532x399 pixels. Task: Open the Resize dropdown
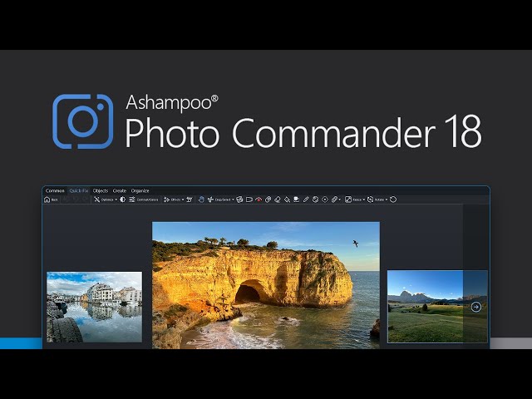[x=355, y=199]
